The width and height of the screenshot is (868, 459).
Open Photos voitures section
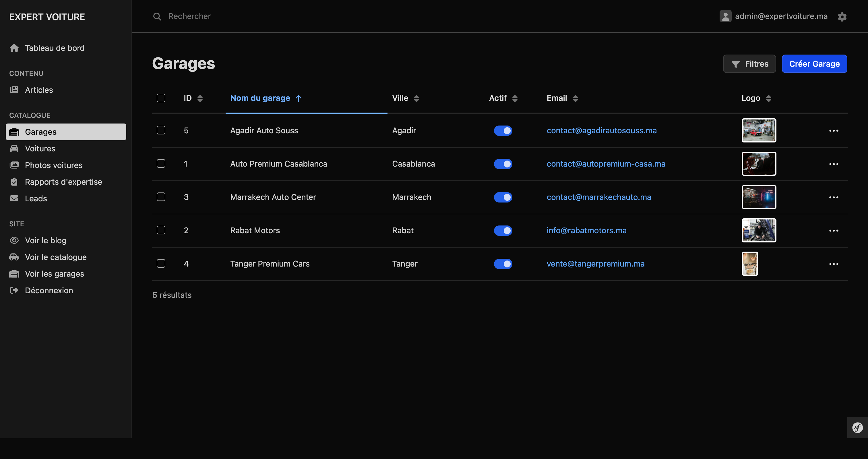point(66,165)
